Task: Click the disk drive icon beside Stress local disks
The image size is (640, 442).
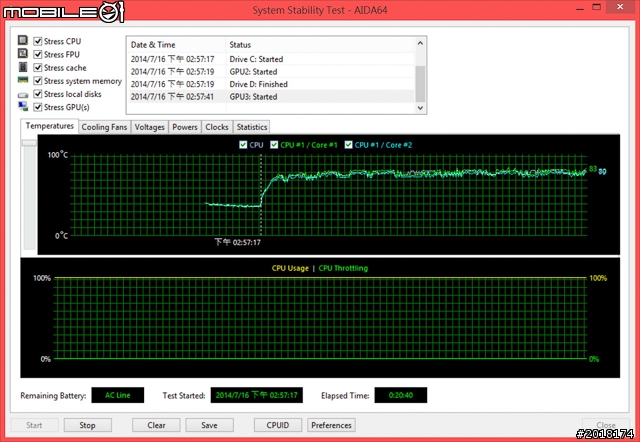Action: coord(23,95)
